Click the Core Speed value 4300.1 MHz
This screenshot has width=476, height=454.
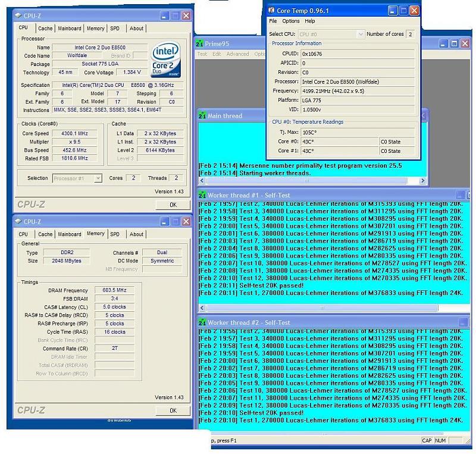click(x=74, y=133)
